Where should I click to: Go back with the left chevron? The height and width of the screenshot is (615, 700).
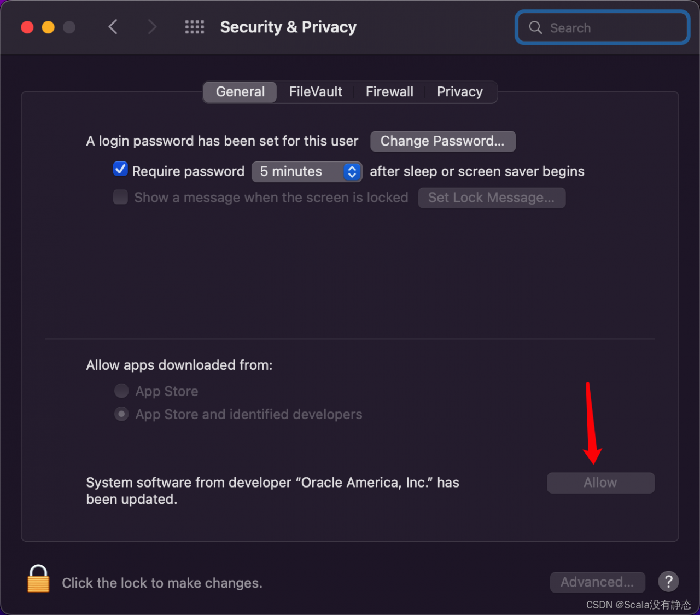pos(113,27)
